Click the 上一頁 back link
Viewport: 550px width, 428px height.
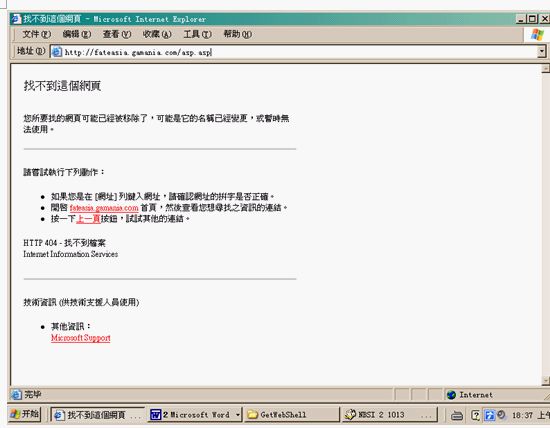88,219
